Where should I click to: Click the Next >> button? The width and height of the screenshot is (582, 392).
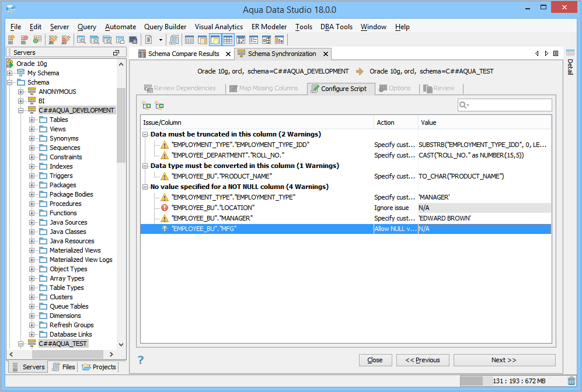(x=504, y=360)
